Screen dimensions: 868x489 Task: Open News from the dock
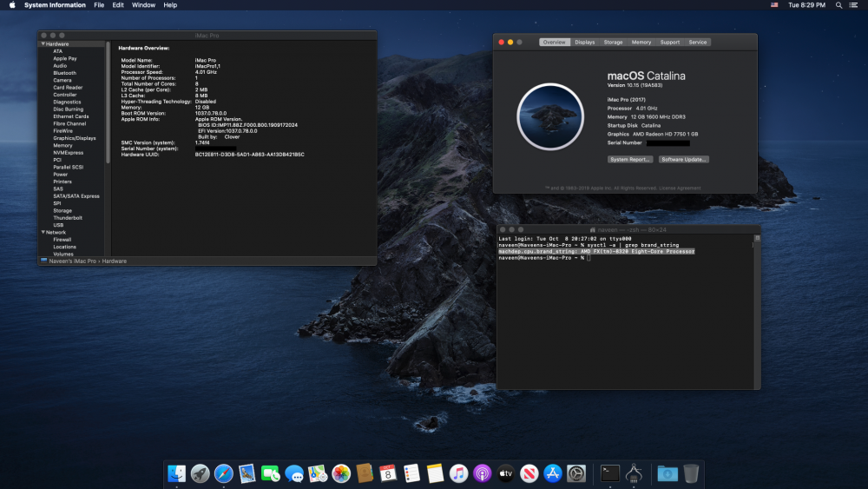pos(529,473)
